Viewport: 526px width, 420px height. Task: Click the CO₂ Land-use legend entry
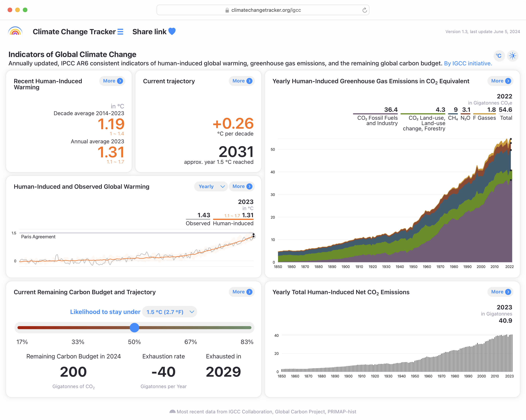423,119
